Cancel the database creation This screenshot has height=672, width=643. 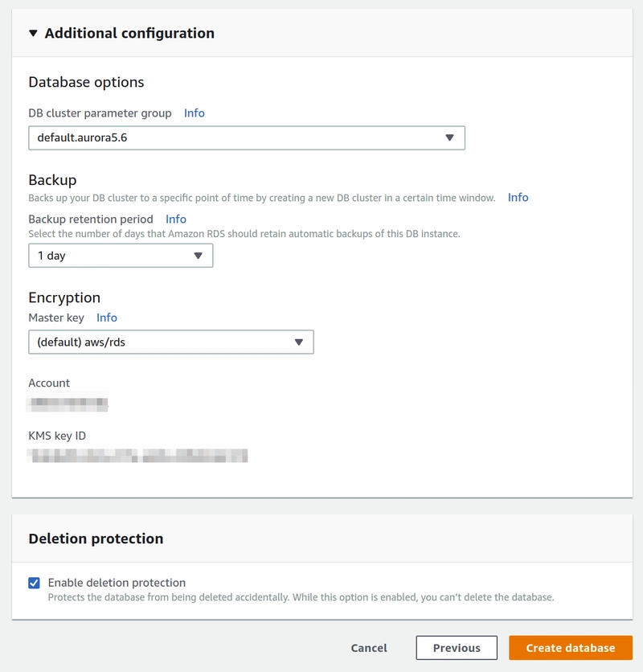[369, 648]
